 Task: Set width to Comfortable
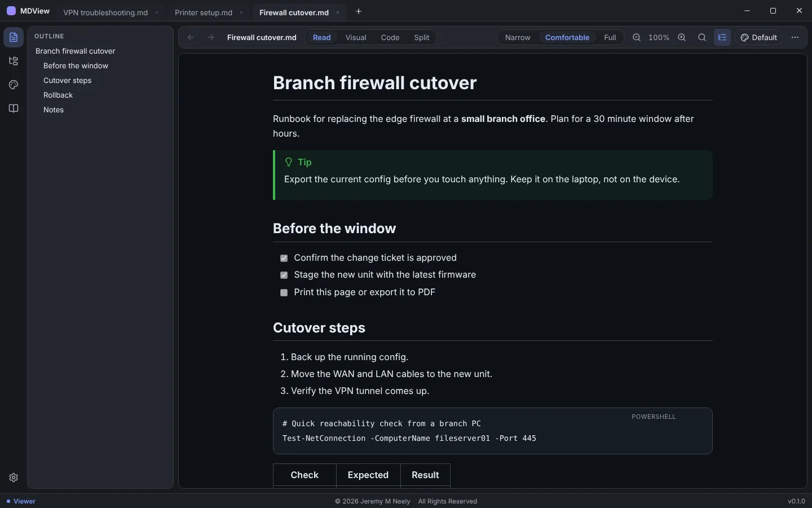click(x=567, y=37)
